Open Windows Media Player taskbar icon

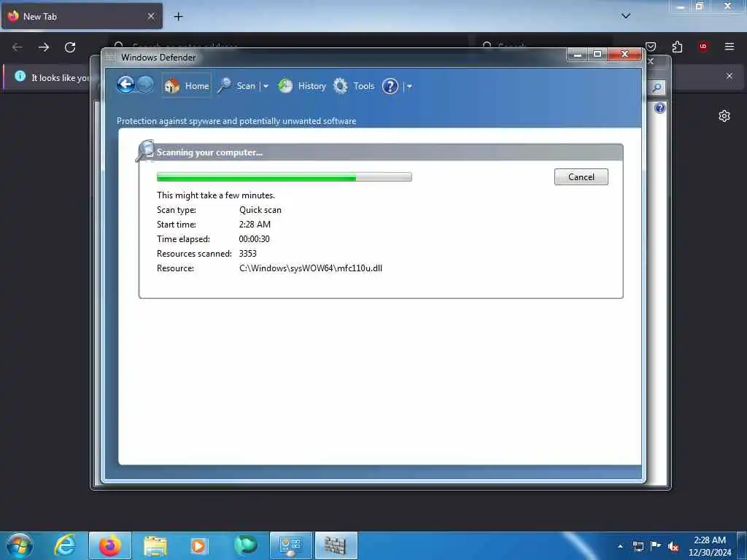(199, 545)
